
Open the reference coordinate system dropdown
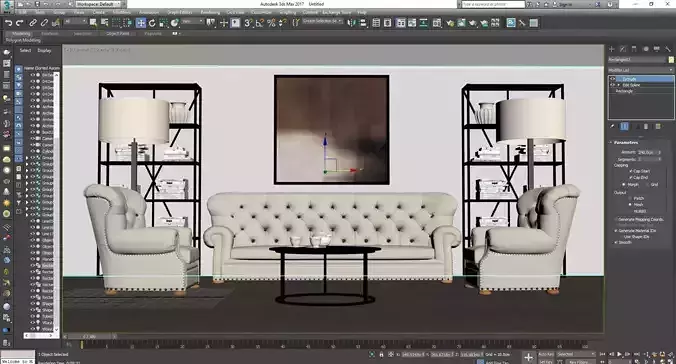[192, 21]
